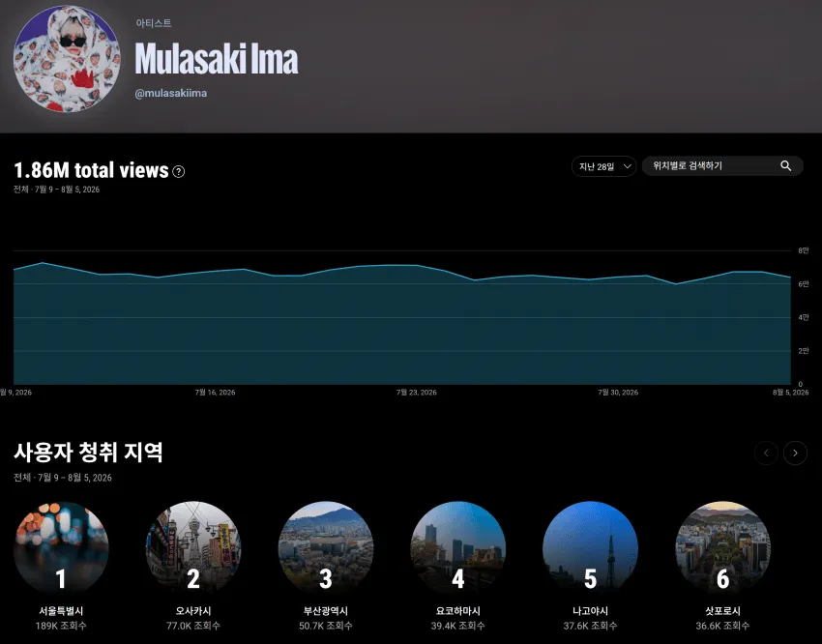Screen dimensions: 822x644
Task: Click the 요코하마시 city name
Action: pos(457,611)
